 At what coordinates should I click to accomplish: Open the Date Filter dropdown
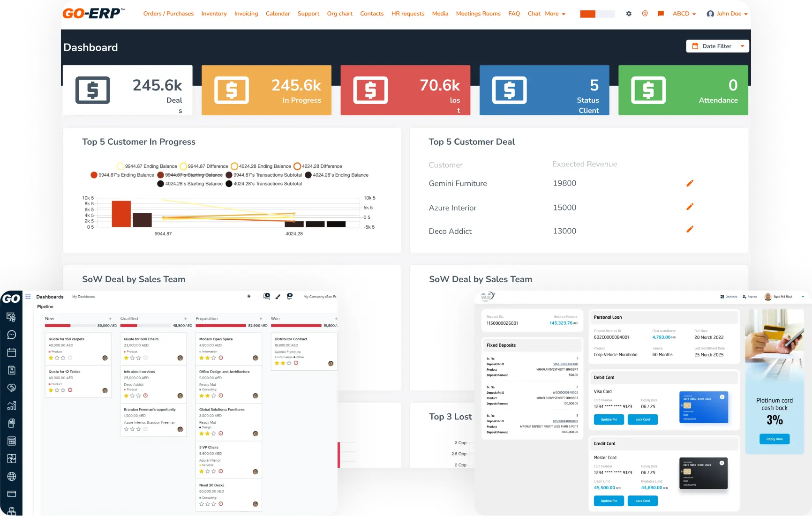(717, 46)
